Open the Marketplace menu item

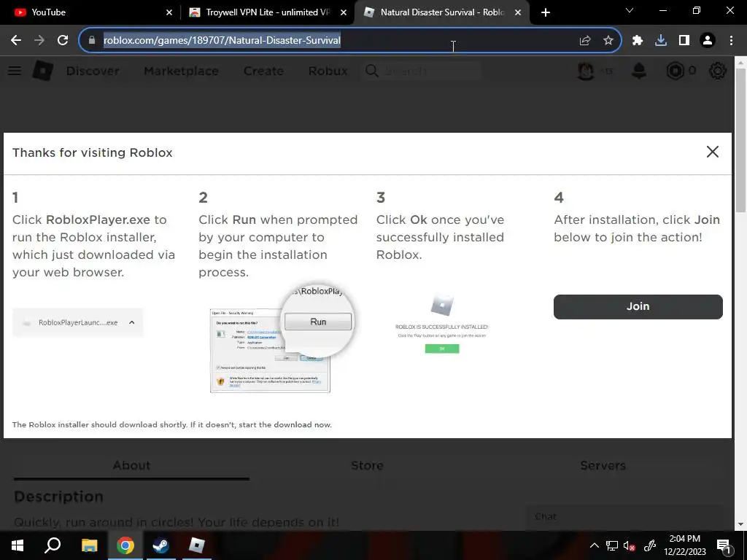tap(181, 71)
